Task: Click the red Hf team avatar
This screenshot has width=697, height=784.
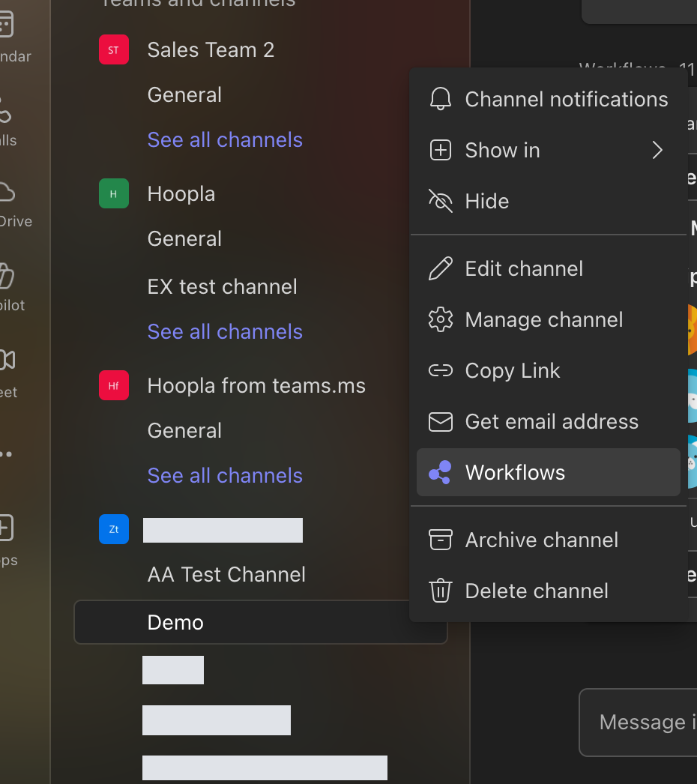Action: 113,385
